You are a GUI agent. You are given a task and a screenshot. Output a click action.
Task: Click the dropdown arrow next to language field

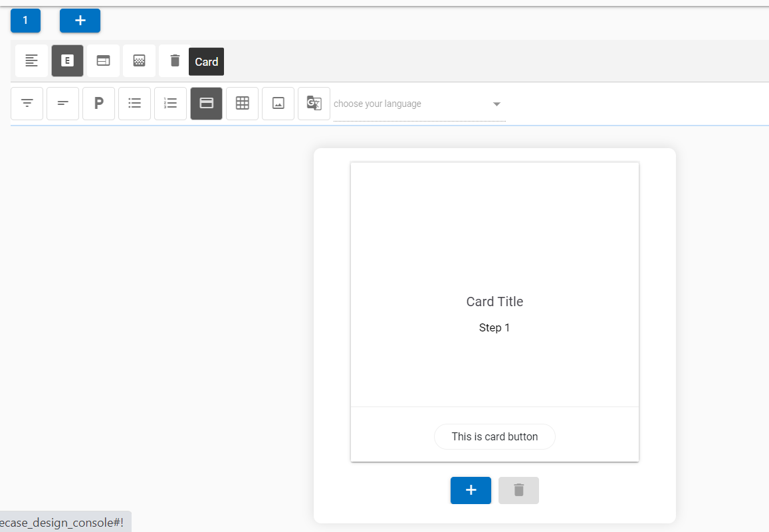click(496, 104)
